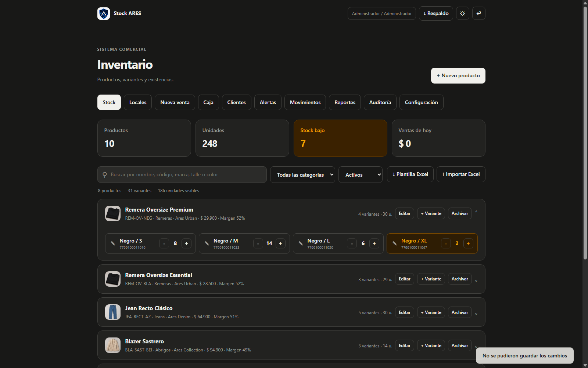Expand Jean Recto Clásico variants
Image resolution: width=588 pixels, height=368 pixels.
[476, 314]
